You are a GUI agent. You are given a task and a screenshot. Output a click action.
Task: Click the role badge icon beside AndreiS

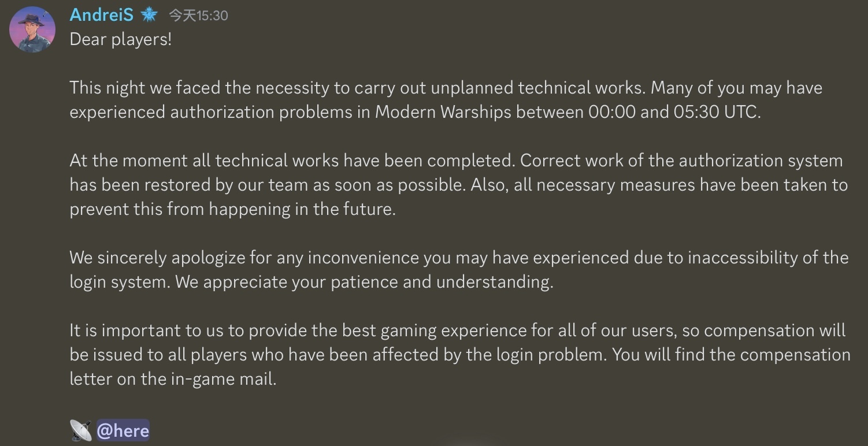(x=149, y=15)
